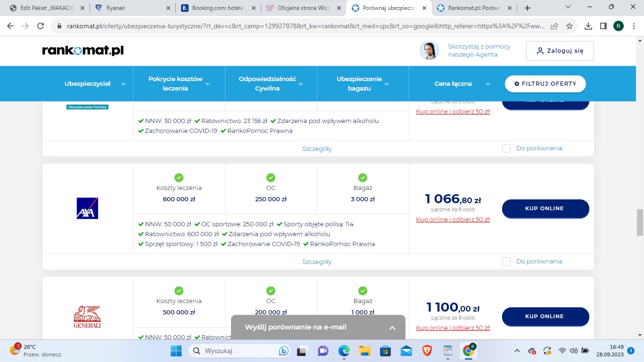Open File Explorer from taskbar

[x=364, y=351]
